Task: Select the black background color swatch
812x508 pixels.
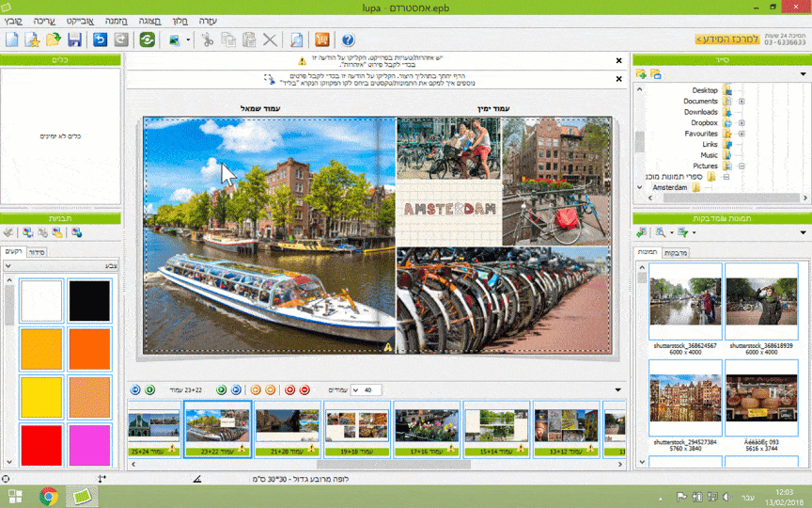Action: pyautogui.click(x=89, y=300)
